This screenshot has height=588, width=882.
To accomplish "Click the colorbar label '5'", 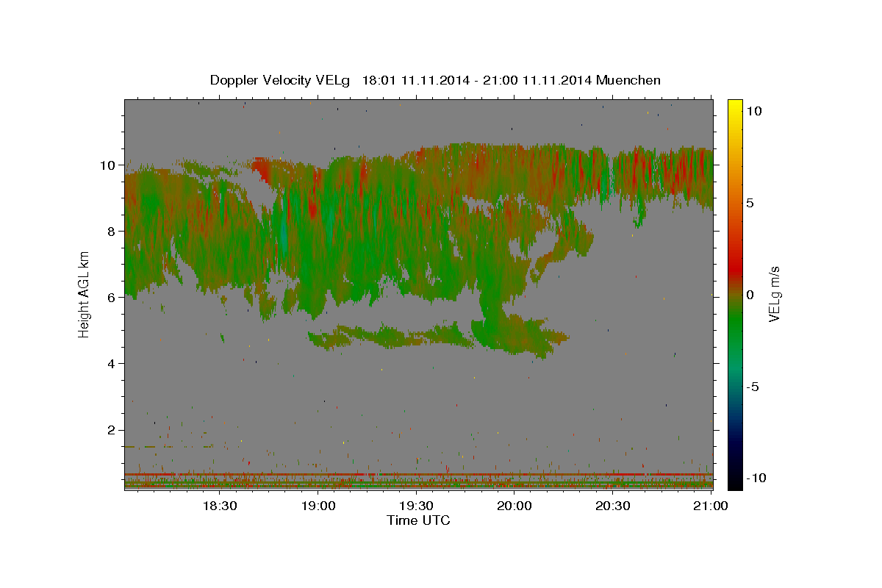I will click(x=750, y=203).
